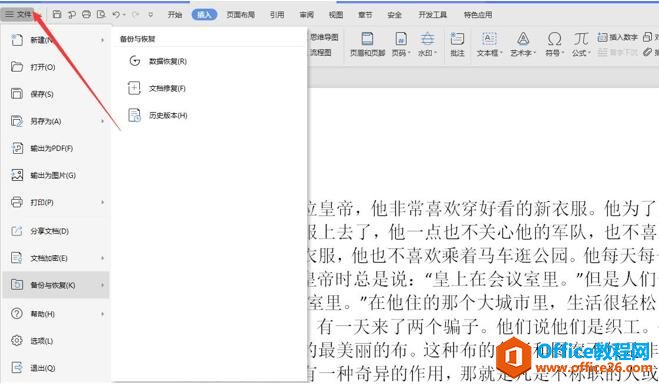The height and width of the screenshot is (385, 659).
Task: Open 选项(L) gear icon
Action: pyautogui.click(x=17, y=340)
